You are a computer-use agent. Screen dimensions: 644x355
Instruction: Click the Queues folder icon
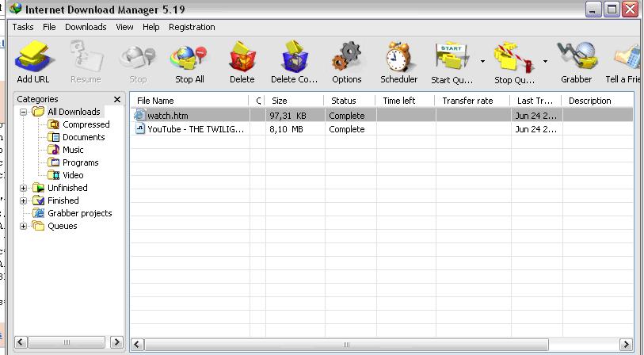point(38,226)
